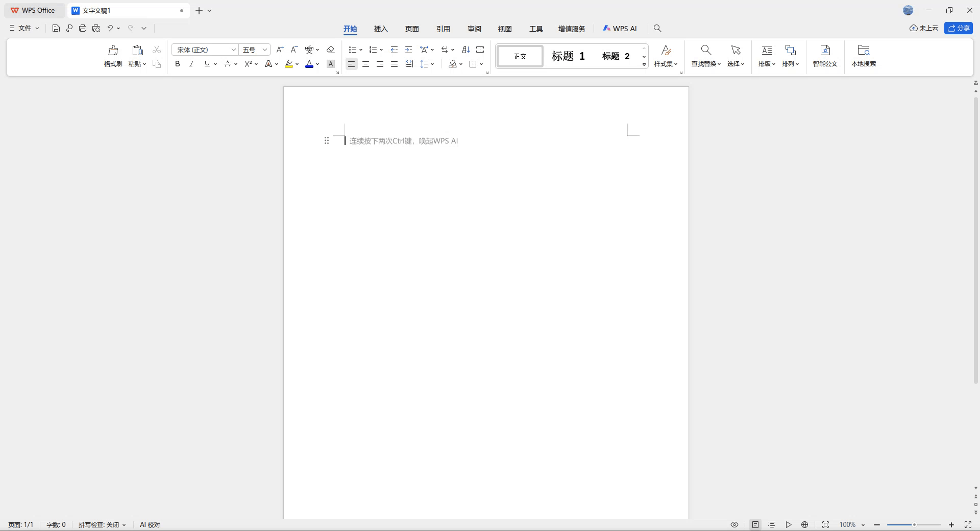
Task: Click the 分享 (Share) button
Action: (959, 28)
